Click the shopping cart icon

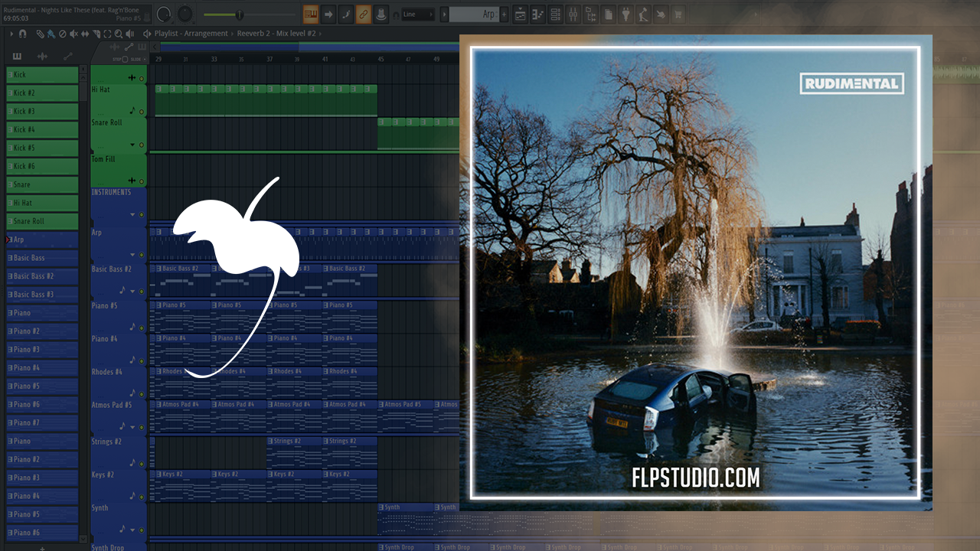(677, 14)
